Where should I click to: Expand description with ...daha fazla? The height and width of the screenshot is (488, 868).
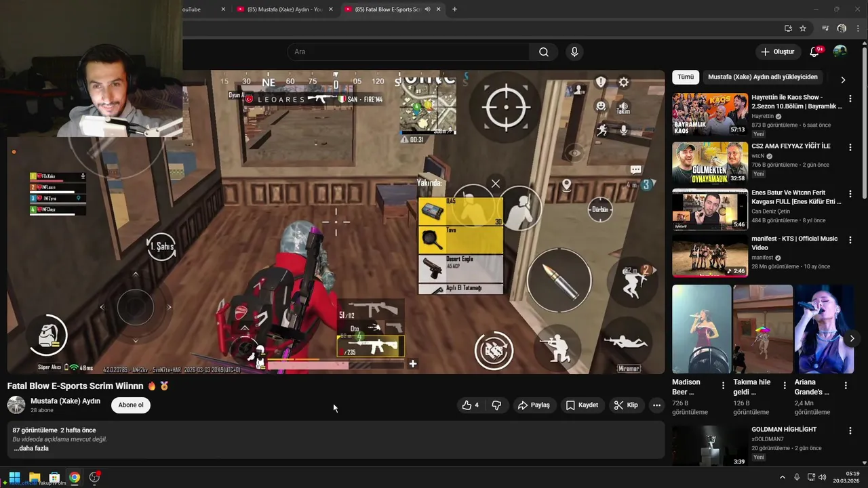point(31,448)
